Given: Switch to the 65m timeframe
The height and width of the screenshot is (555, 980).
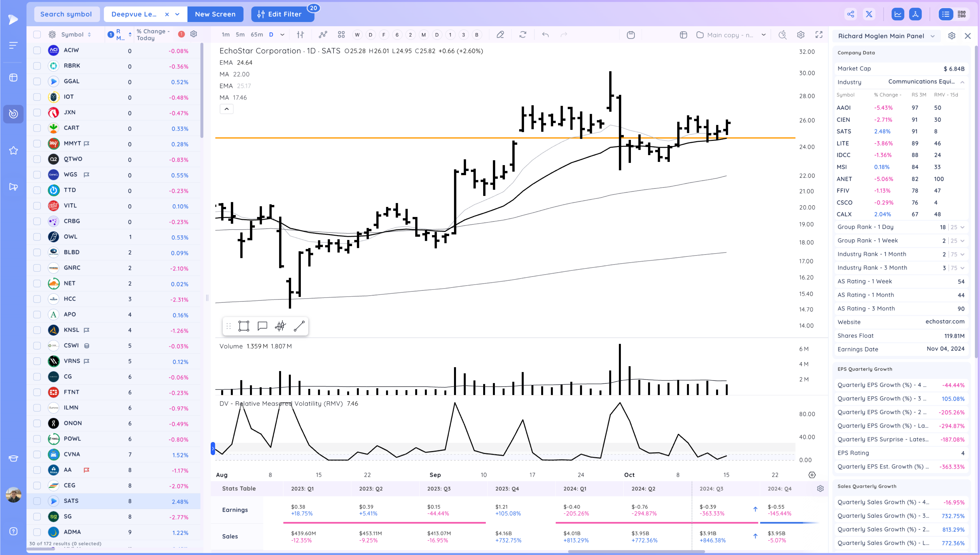Looking at the screenshot, I should 257,35.
